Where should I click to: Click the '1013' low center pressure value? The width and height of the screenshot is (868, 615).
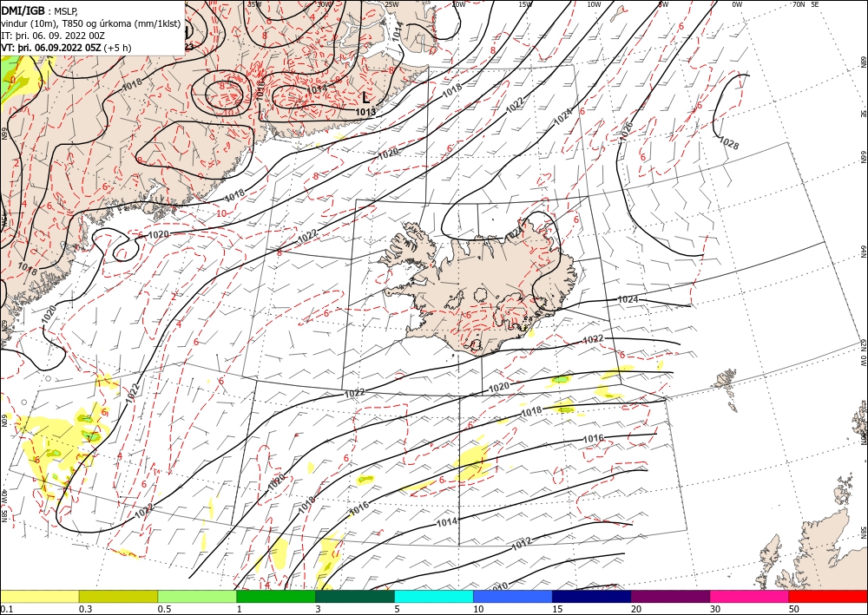click(365, 112)
